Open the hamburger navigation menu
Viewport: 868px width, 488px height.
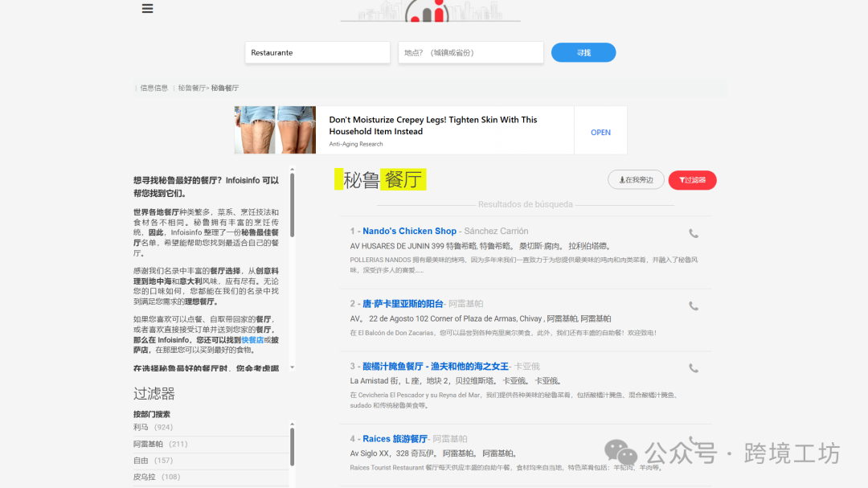(x=147, y=8)
